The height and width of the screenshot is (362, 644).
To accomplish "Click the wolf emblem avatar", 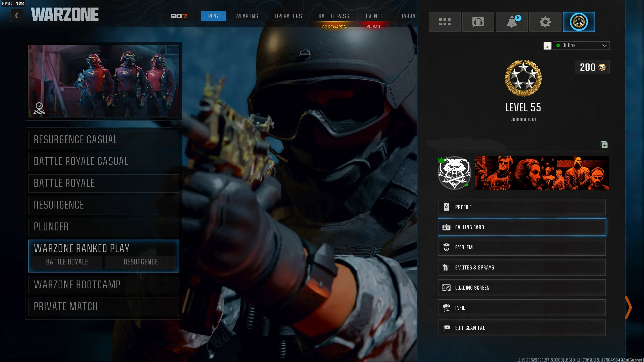I will tap(454, 173).
